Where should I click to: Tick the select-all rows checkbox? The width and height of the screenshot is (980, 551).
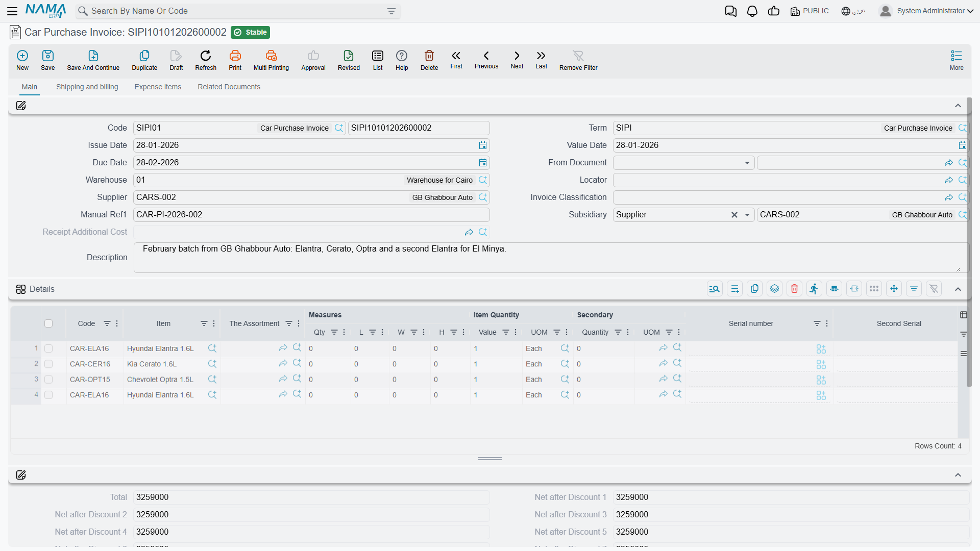pos(48,323)
